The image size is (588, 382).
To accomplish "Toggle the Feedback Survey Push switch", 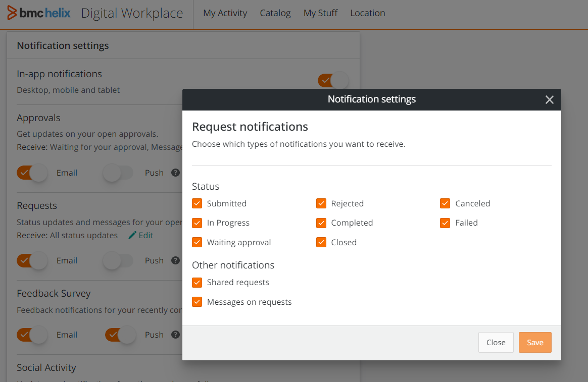I will 120,335.
